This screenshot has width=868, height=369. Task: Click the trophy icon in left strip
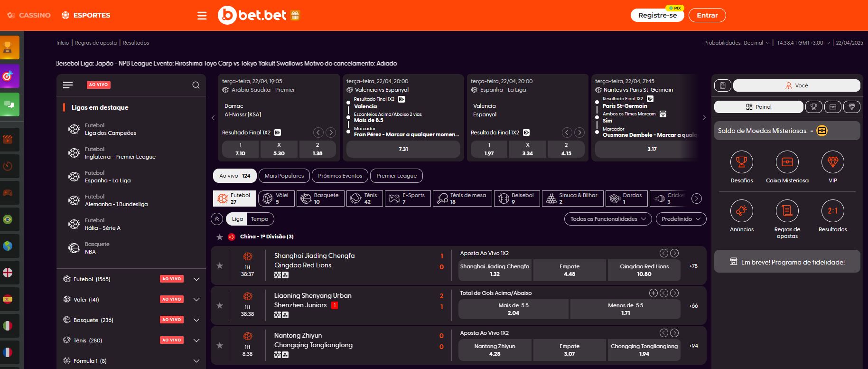[8, 47]
